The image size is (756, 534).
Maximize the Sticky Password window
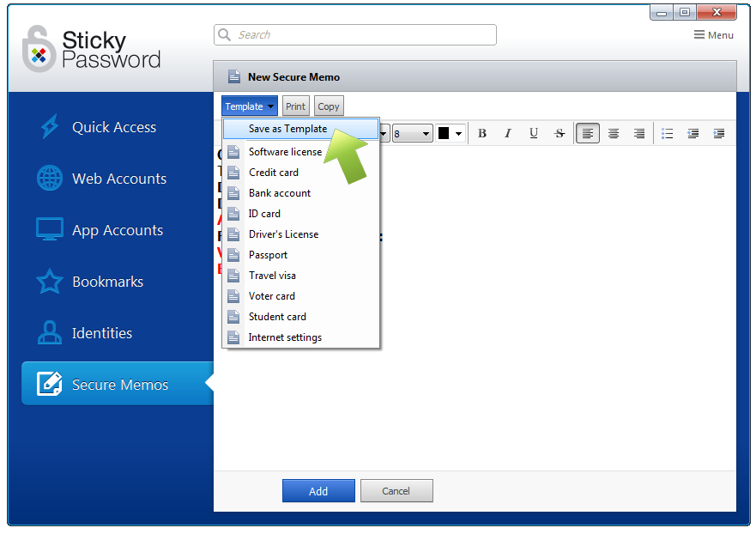coord(685,13)
